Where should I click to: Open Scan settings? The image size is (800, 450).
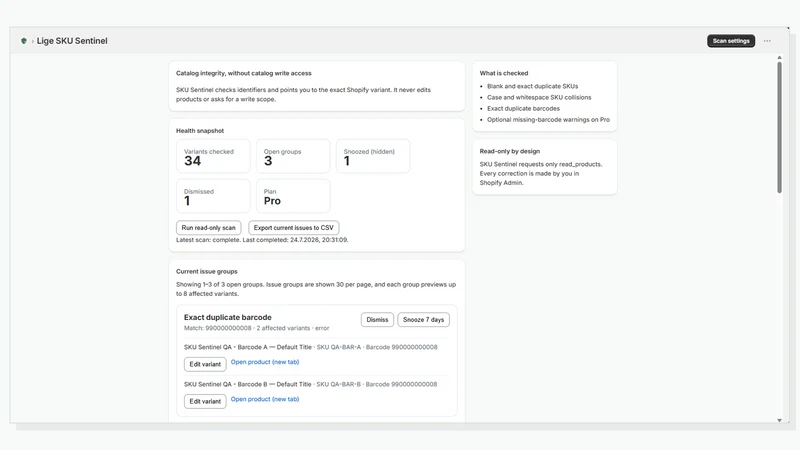pyautogui.click(x=731, y=41)
